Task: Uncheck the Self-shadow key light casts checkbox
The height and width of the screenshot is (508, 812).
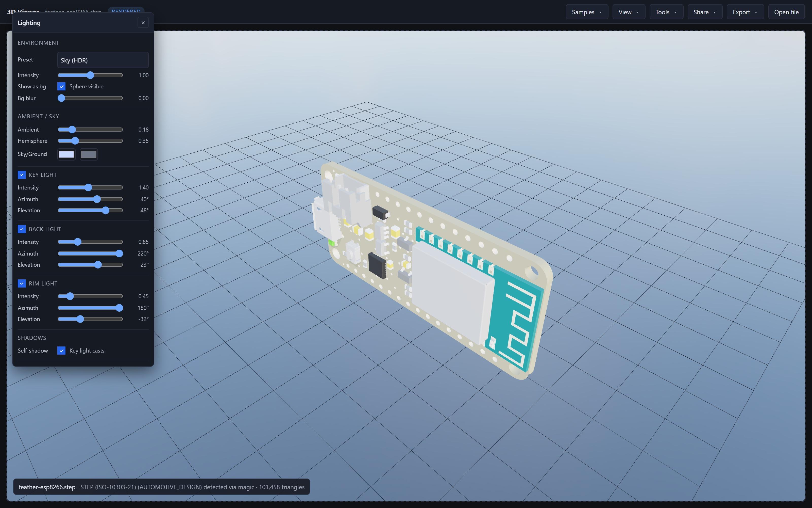Action: pos(61,351)
